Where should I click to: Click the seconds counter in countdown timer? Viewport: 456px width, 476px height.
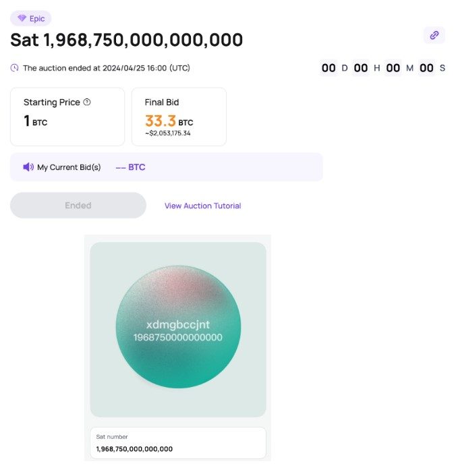(x=426, y=68)
